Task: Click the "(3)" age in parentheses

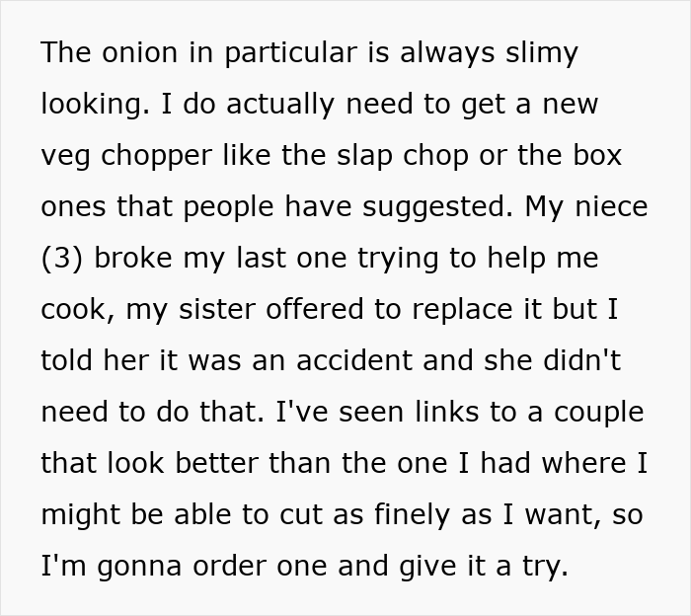Action: pyautogui.click(x=60, y=258)
